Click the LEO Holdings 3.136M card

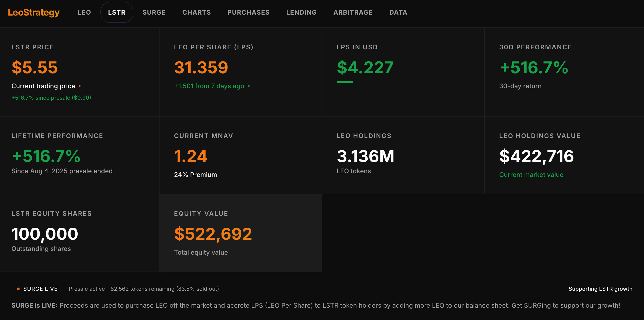tap(403, 155)
